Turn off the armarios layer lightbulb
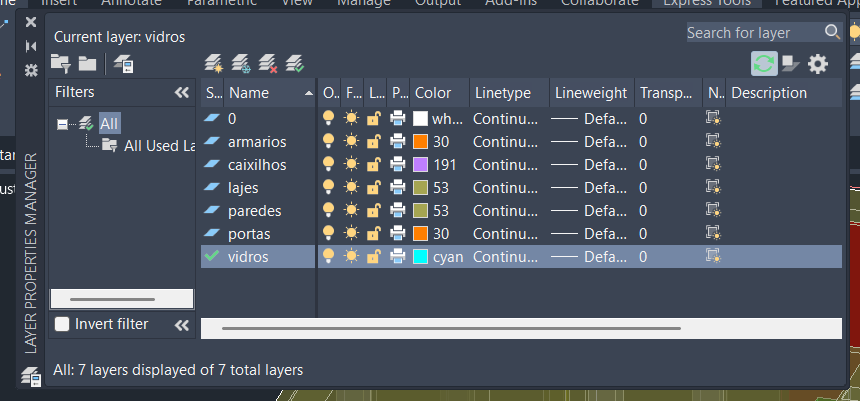Image resolution: width=860 pixels, height=401 pixels. click(x=329, y=142)
